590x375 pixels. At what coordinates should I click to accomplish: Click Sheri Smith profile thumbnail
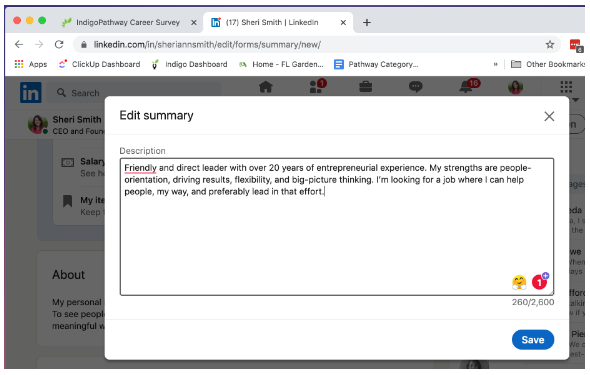[x=38, y=124]
